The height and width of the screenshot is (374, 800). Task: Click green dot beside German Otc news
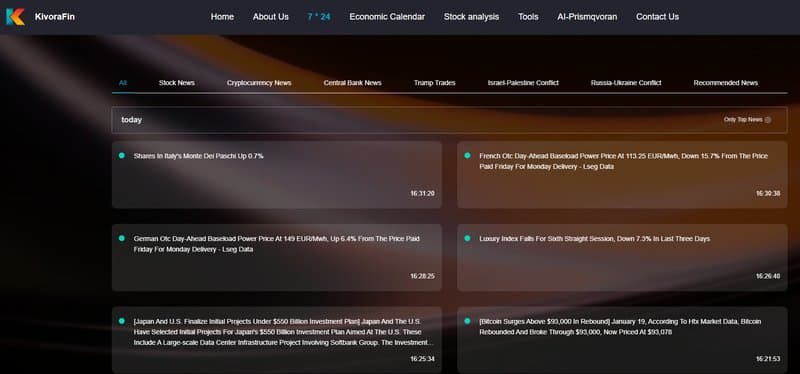click(x=121, y=238)
